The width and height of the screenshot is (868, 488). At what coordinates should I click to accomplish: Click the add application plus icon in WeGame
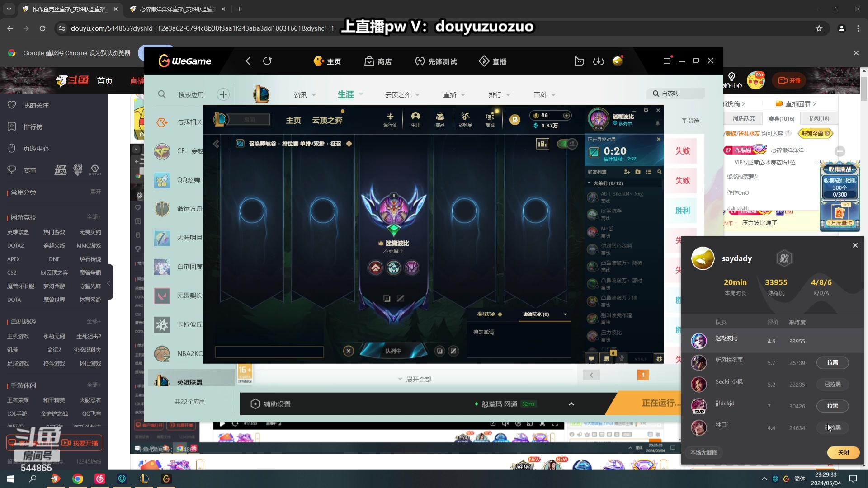[223, 94]
